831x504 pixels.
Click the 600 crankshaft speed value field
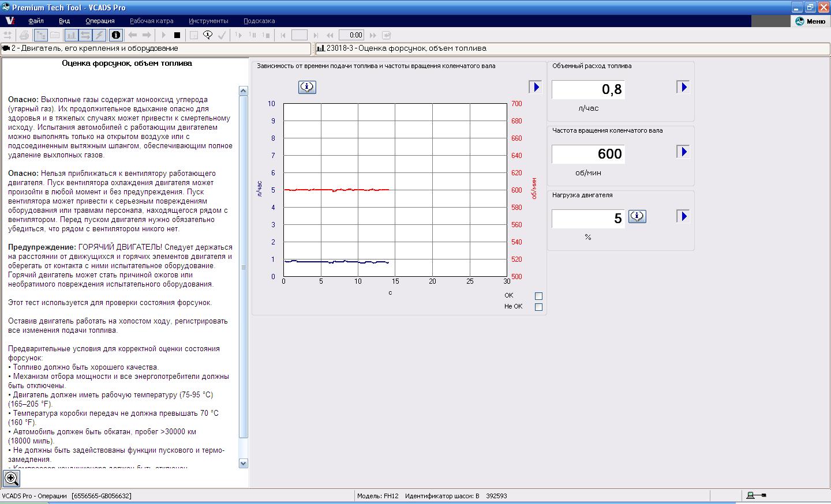(588, 154)
